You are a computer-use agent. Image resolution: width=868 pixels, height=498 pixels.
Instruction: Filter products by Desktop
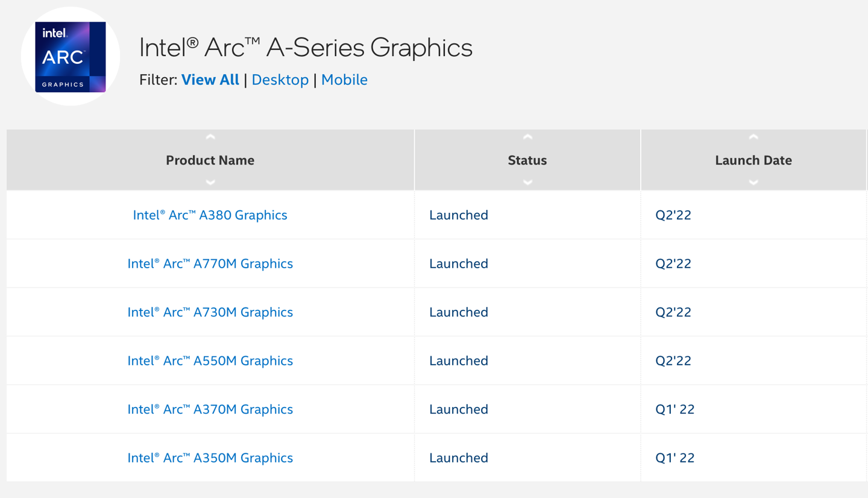click(x=280, y=80)
